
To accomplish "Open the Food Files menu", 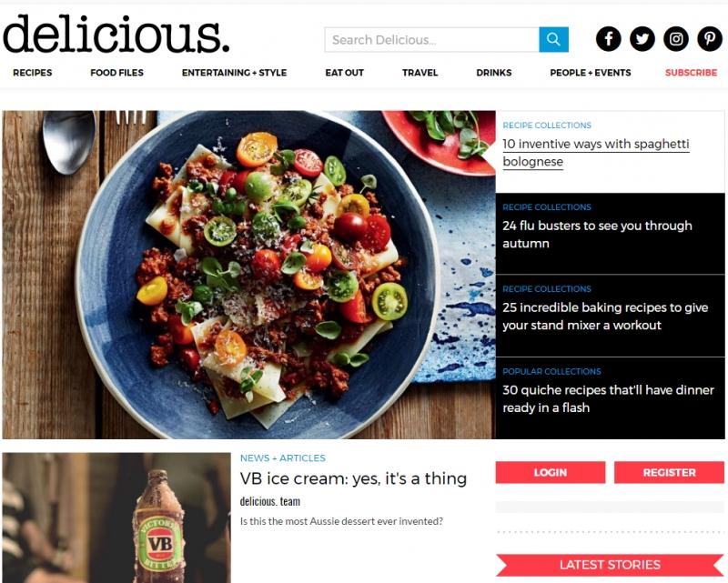I will [117, 73].
